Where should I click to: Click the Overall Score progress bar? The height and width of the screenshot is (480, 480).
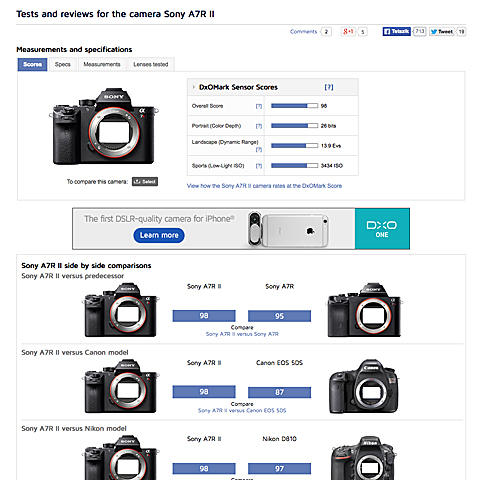coord(294,106)
